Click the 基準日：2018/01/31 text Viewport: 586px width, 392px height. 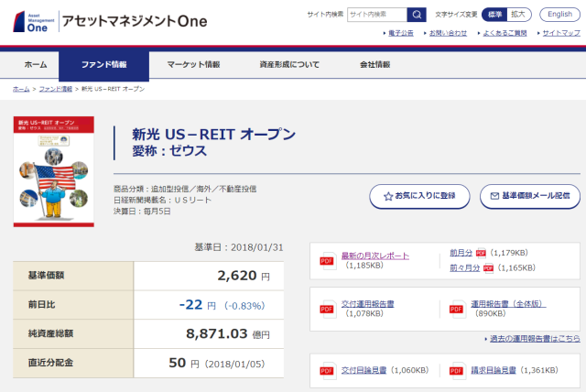click(239, 247)
